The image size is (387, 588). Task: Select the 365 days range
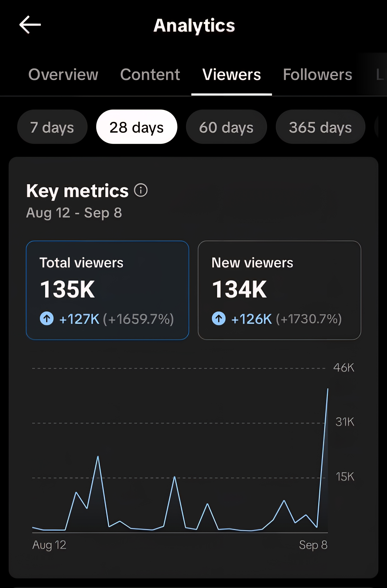click(320, 127)
